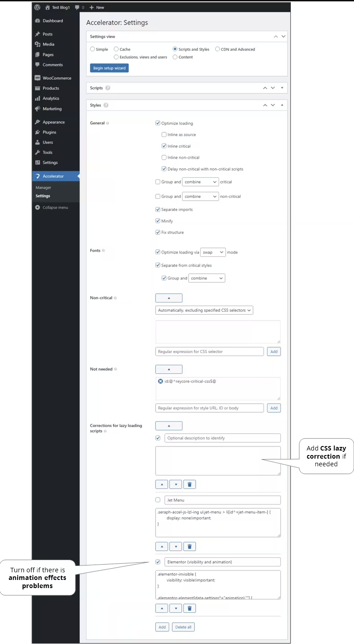
Task: Collapse the Not needed section arrow button
Action: pos(169,369)
